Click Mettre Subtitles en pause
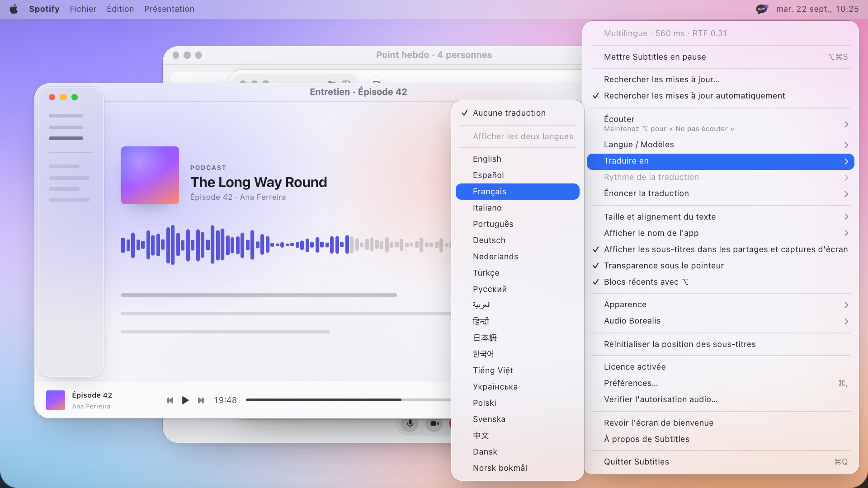Screen dimensions: 868x488 click(721, 57)
